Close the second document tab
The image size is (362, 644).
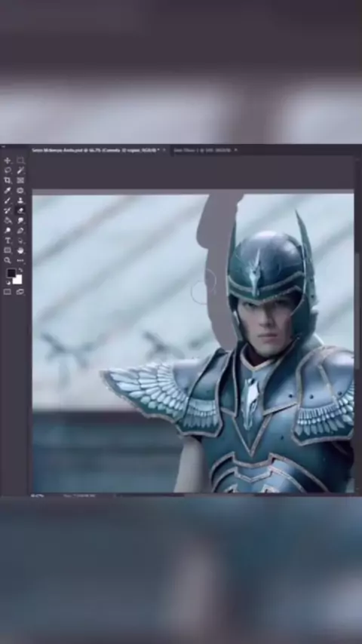[235, 150]
